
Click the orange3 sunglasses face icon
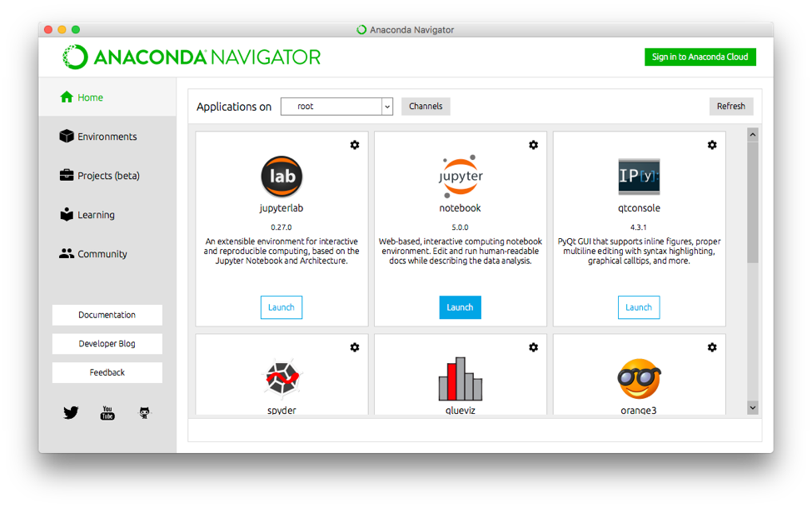[x=639, y=379]
